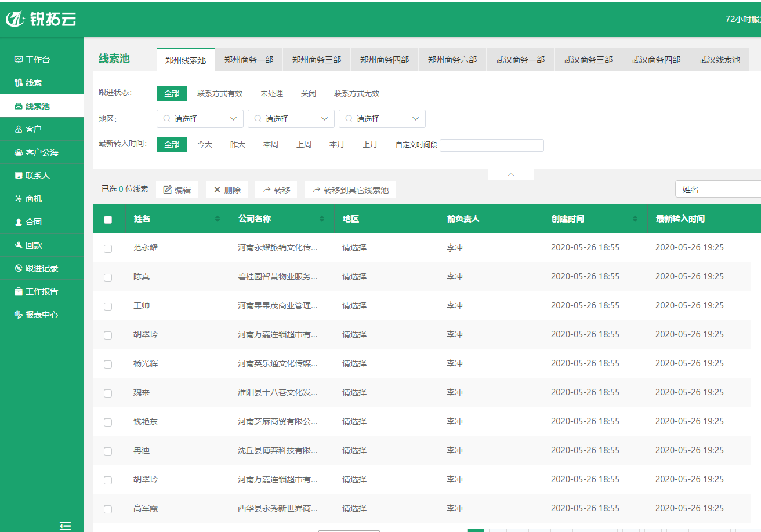The height and width of the screenshot is (532, 761).
Task: Filter 最新转入时间 by 今天
Action: [205, 144]
